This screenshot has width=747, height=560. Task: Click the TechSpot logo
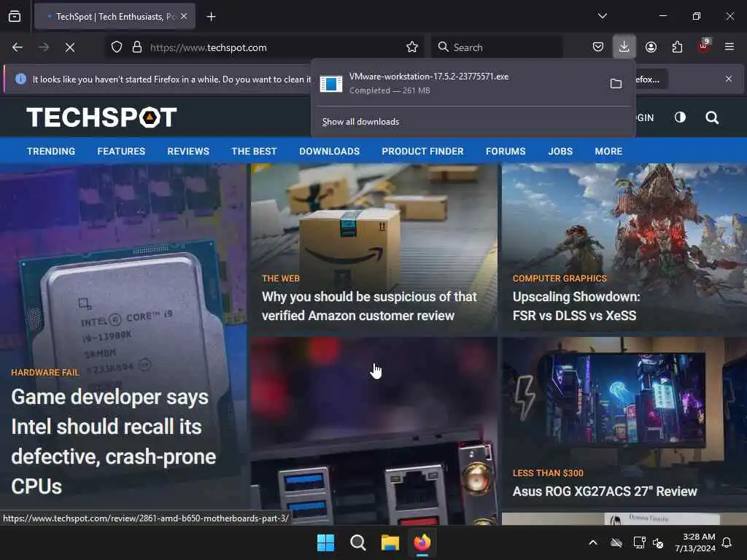pyautogui.click(x=101, y=117)
